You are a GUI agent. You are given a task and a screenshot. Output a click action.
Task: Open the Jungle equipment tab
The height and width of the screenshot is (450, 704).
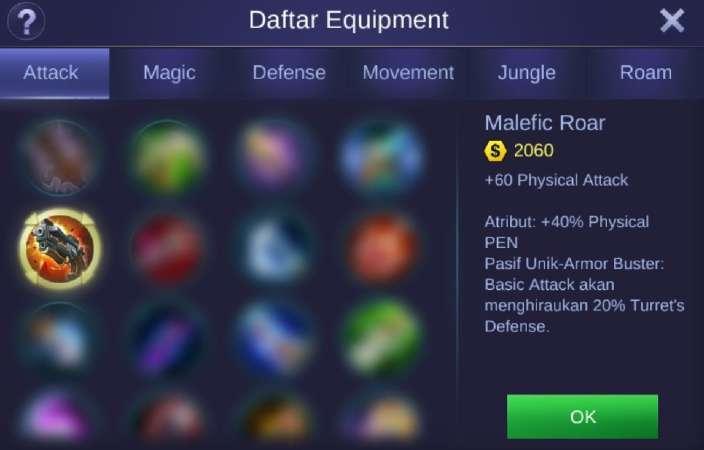coord(527,73)
